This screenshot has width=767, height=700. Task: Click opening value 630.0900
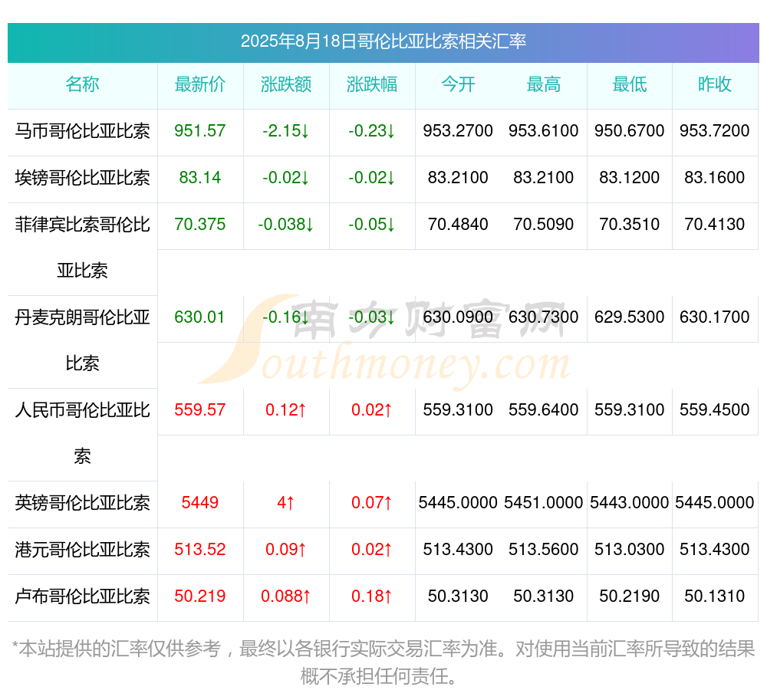[x=458, y=317]
